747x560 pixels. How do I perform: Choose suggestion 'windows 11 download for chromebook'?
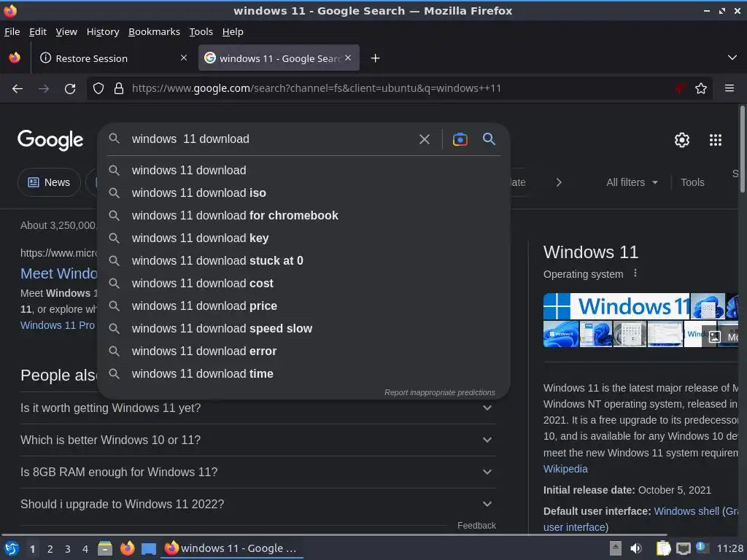pos(304,215)
